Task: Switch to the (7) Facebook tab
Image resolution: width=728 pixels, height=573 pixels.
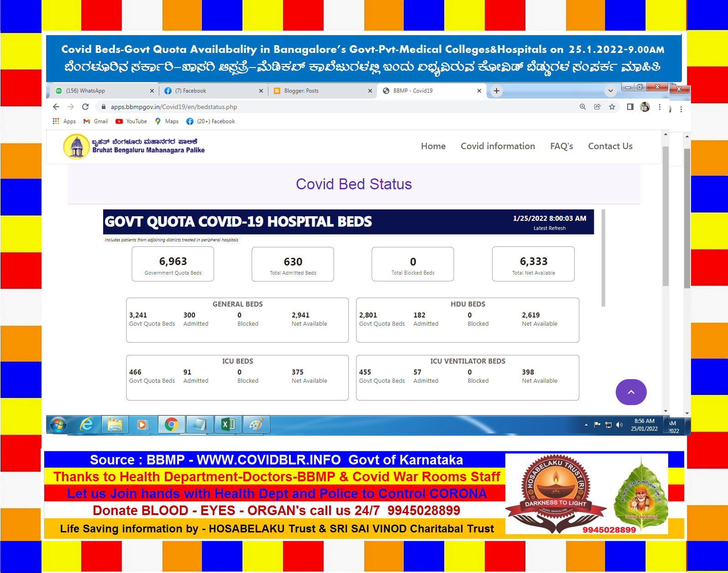Action: click(213, 91)
